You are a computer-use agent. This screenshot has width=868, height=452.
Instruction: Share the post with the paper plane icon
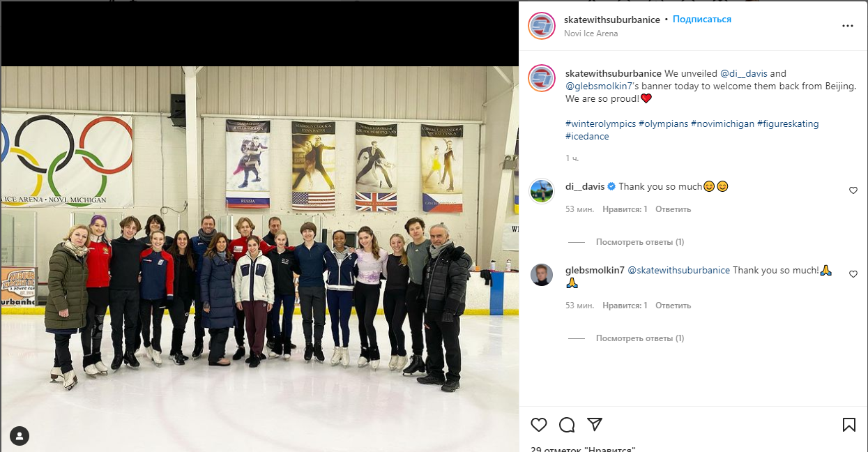click(x=594, y=424)
